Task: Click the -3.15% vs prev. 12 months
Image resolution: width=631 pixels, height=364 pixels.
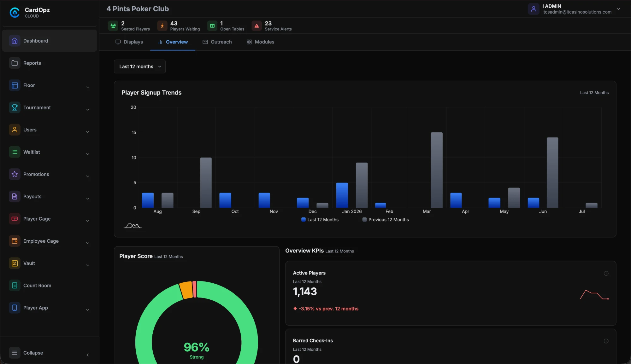Action: 326,309
